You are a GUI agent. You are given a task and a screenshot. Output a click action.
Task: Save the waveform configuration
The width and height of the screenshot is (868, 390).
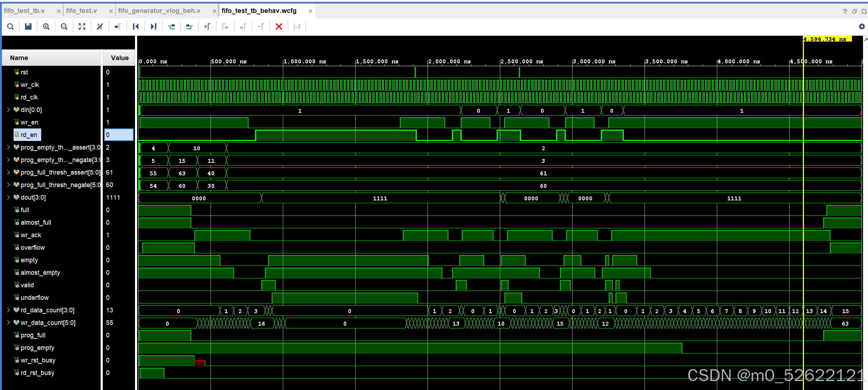28,26
